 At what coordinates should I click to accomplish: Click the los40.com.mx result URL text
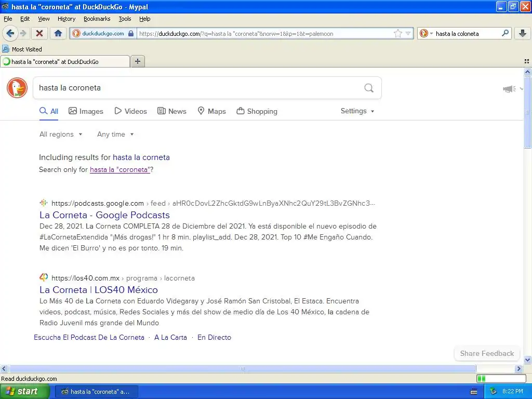tap(123, 278)
